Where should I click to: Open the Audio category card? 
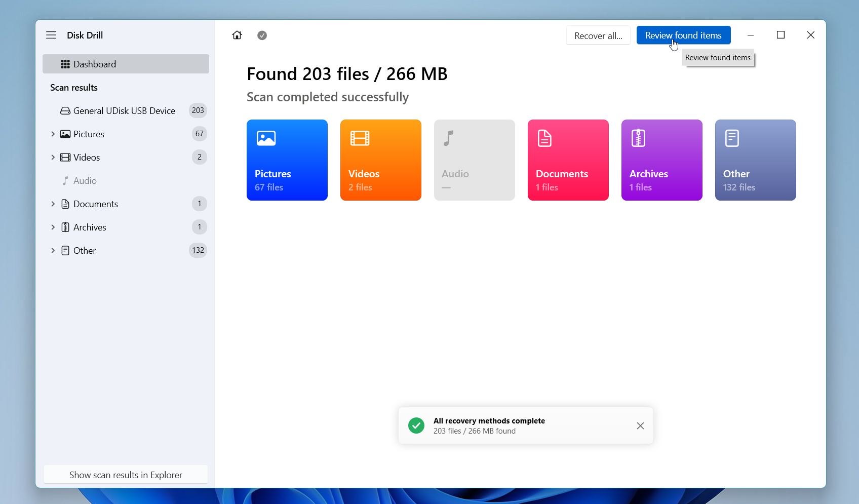pos(475,160)
